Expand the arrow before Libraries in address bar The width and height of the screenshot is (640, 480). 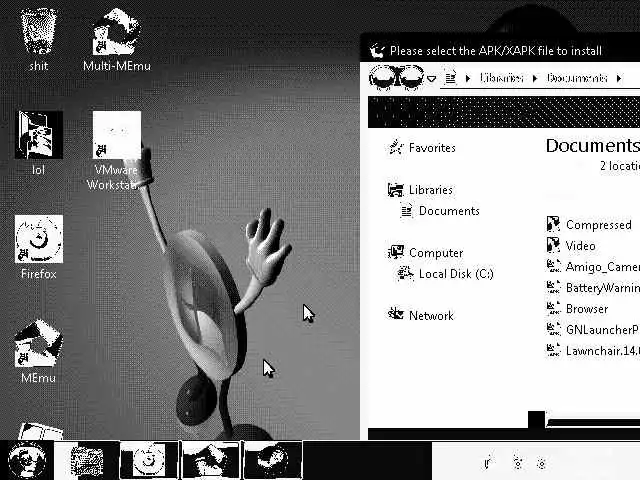[x=468, y=78]
